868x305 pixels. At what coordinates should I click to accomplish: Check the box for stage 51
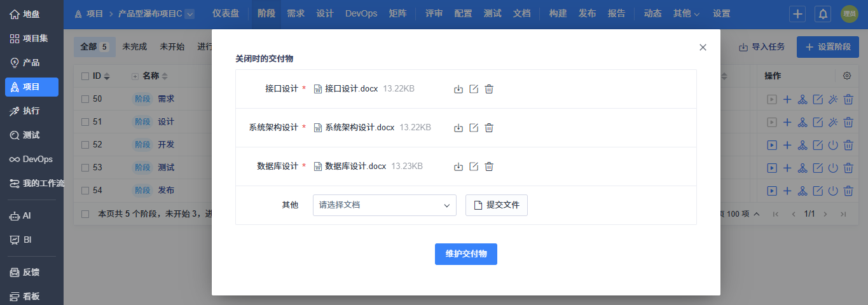85,122
